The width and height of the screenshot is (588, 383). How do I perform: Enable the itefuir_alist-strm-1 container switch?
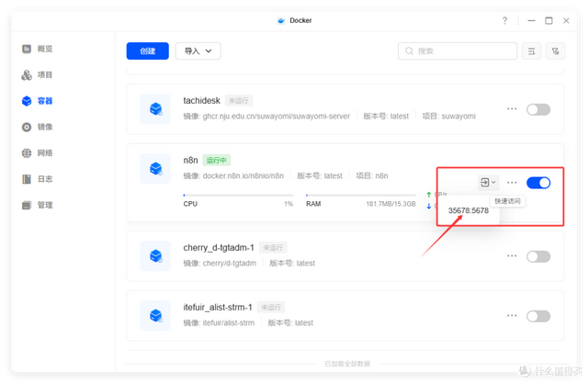[x=538, y=316]
